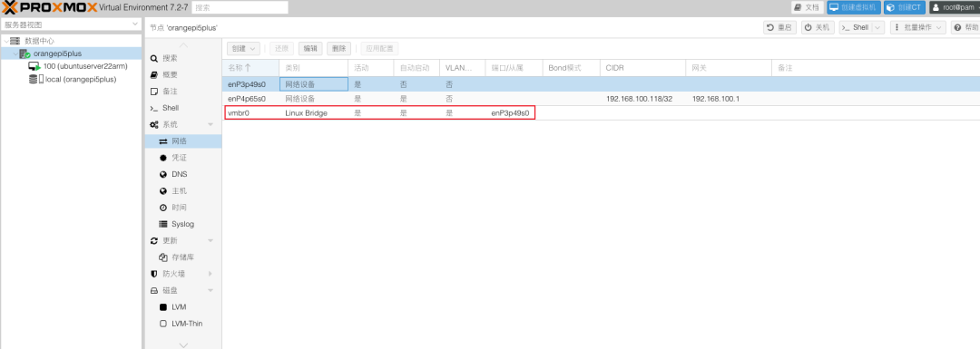Click gateway 192.168.100.1 cell
980x349 pixels.
(730, 99)
